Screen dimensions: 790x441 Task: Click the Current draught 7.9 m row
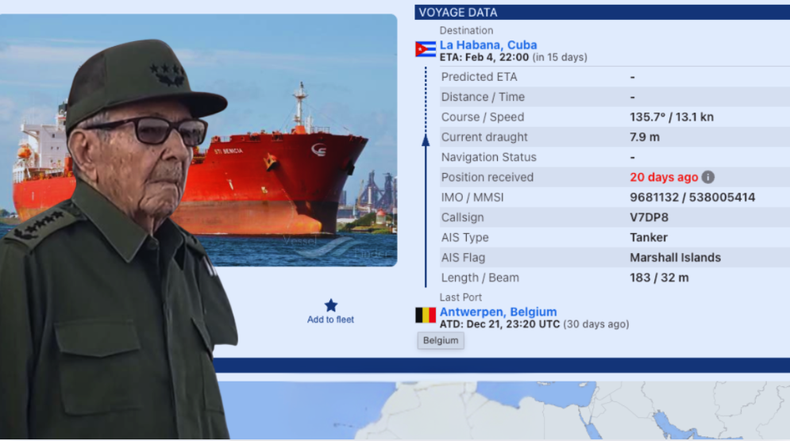[614, 137]
